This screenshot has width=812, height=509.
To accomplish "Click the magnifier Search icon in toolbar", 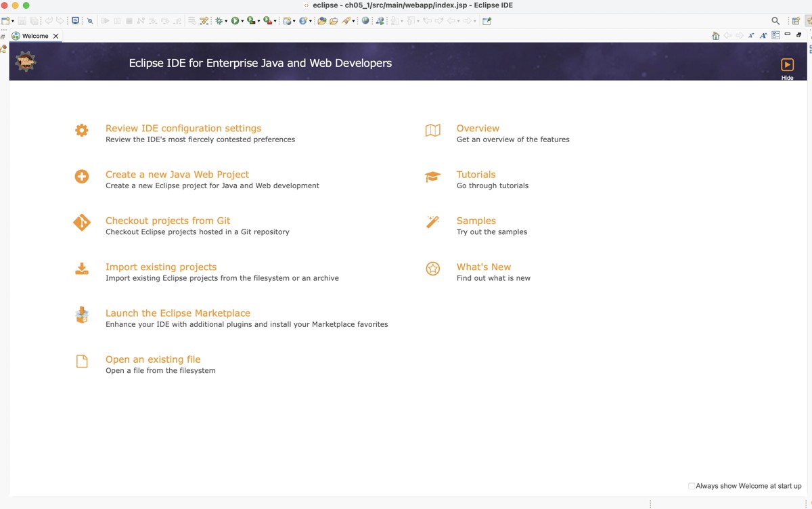I will coord(775,21).
